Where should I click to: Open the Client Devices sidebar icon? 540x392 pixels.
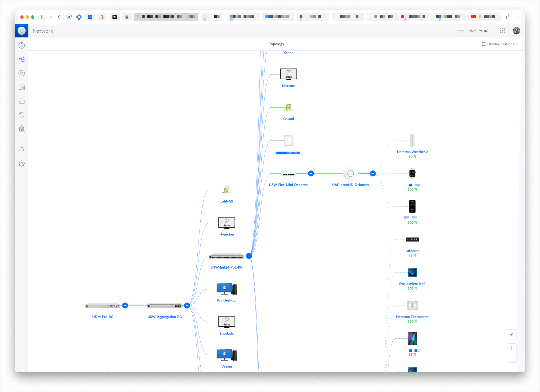click(x=22, y=87)
